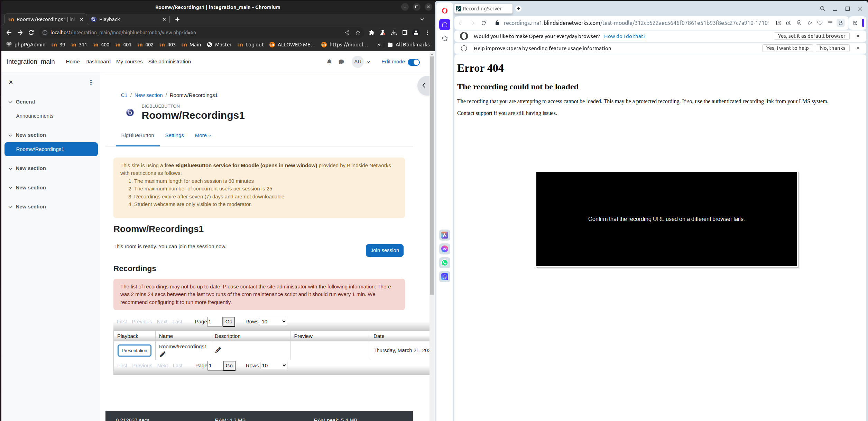Open Opera home sidebar button

(x=445, y=25)
